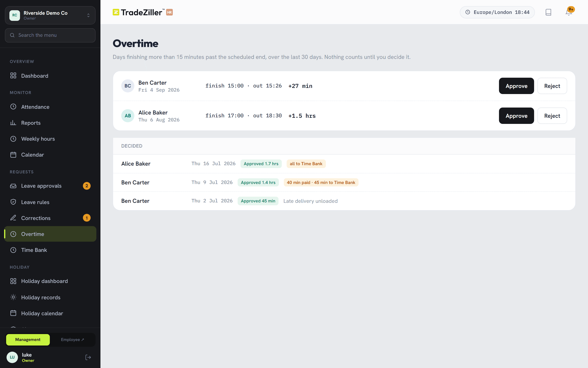Click the Leave approvals badge showing 2
The height and width of the screenshot is (368, 588).
click(x=87, y=186)
